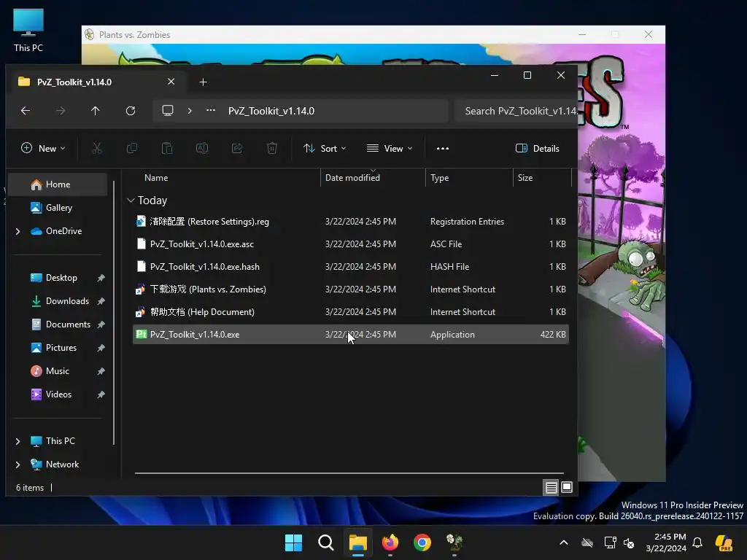The width and height of the screenshot is (747, 560).
Task: Open the This PC desktop icon
Action: click(x=28, y=31)
